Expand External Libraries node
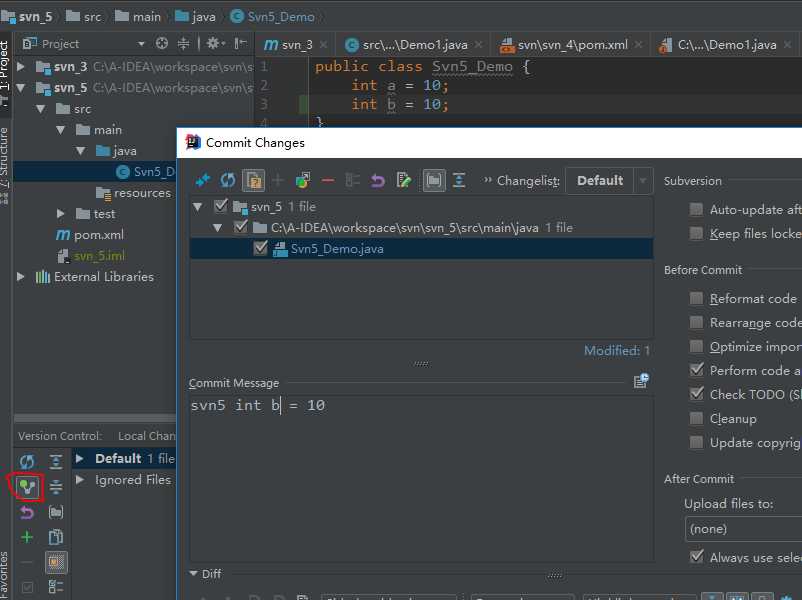 [x=21, y=276]
